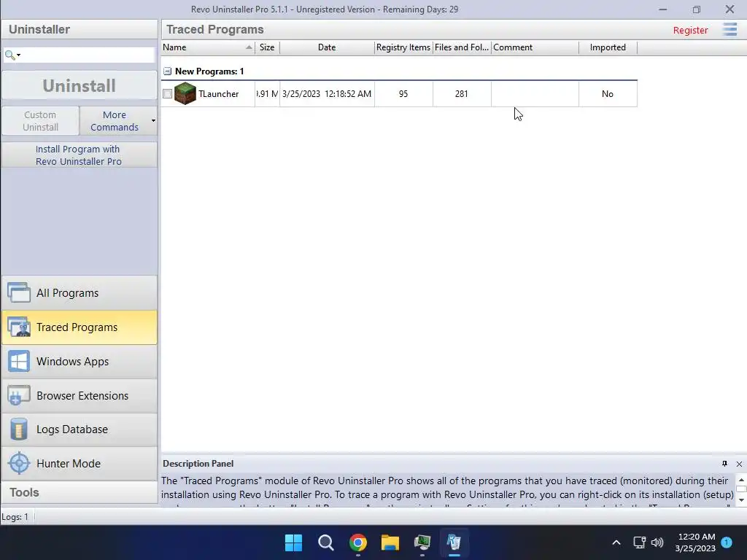Select the TLauncher program name
747x560 pixels.
[x=219, y=94]
